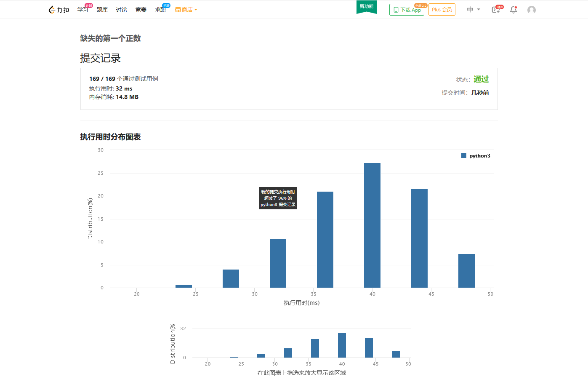Go to the 讨论 section
588x390 pixels.
[122, 10]
